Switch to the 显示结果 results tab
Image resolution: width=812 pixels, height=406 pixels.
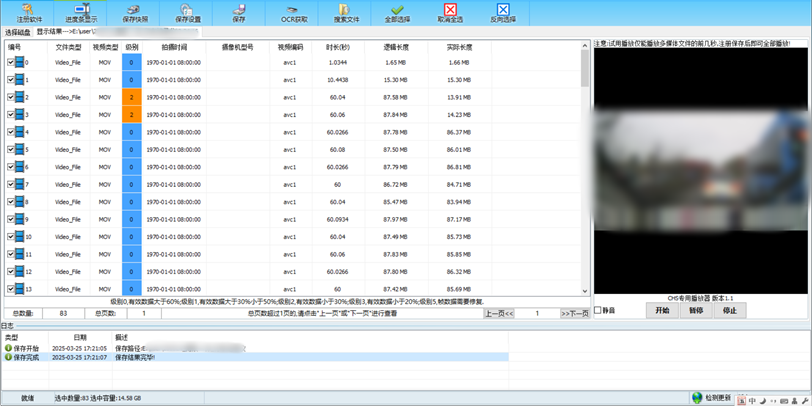point(118,32)
